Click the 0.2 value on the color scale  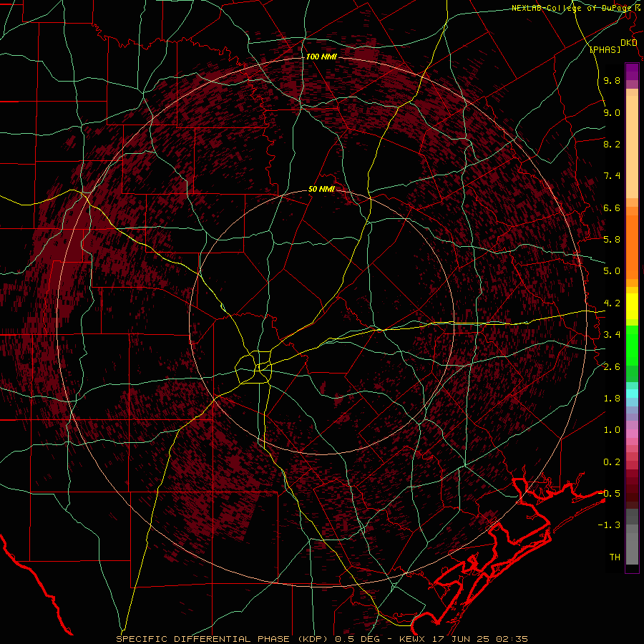pos(612,462)
